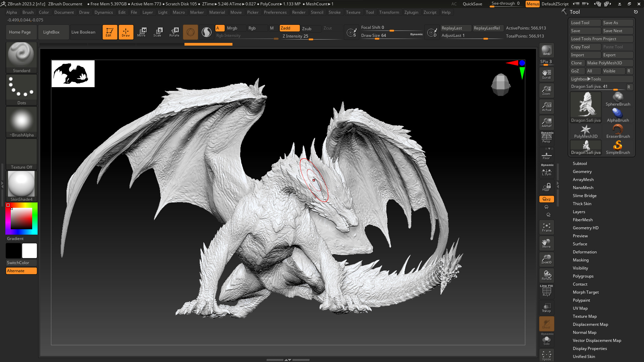Expand the Layers section

point(579,212)
